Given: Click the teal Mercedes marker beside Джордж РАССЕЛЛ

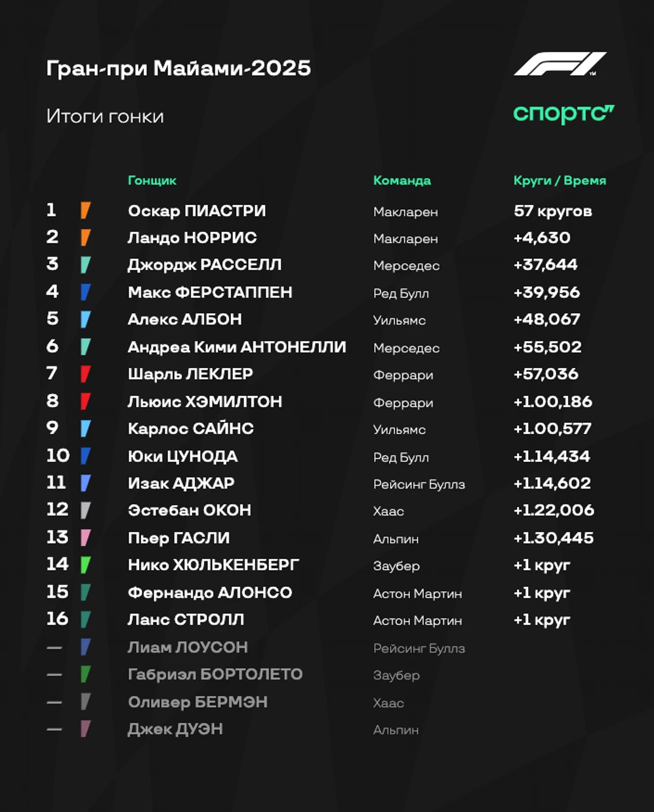Looking at the screenshot, I should [x=86, y=265].
